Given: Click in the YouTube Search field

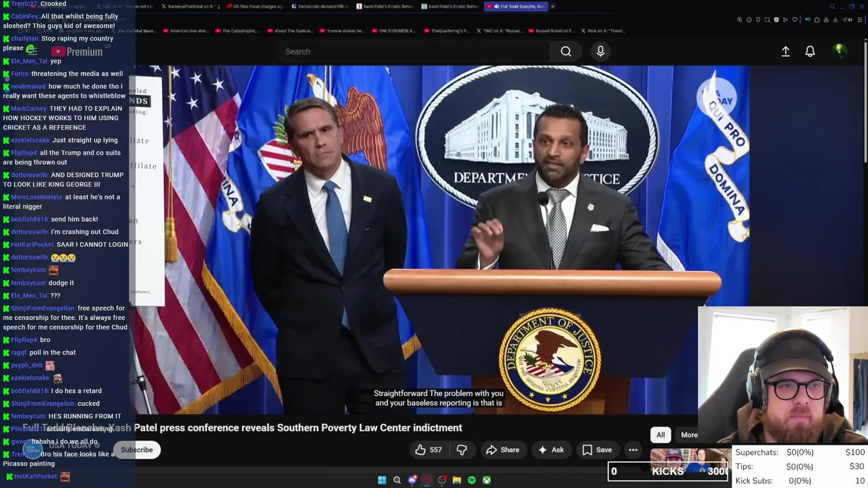Looking at the screenshot, I should [414, 52].
